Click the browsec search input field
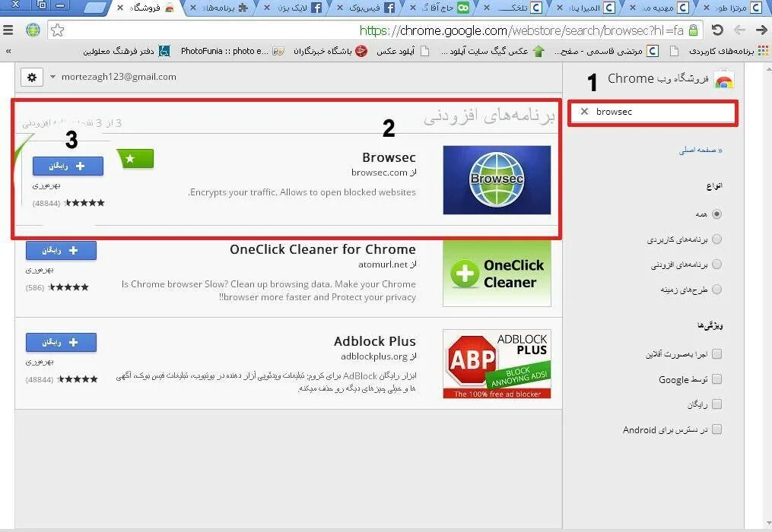Image resolution: width=772 pixels, height=532 pixels. pyautogui.click(x=653, y=112)
